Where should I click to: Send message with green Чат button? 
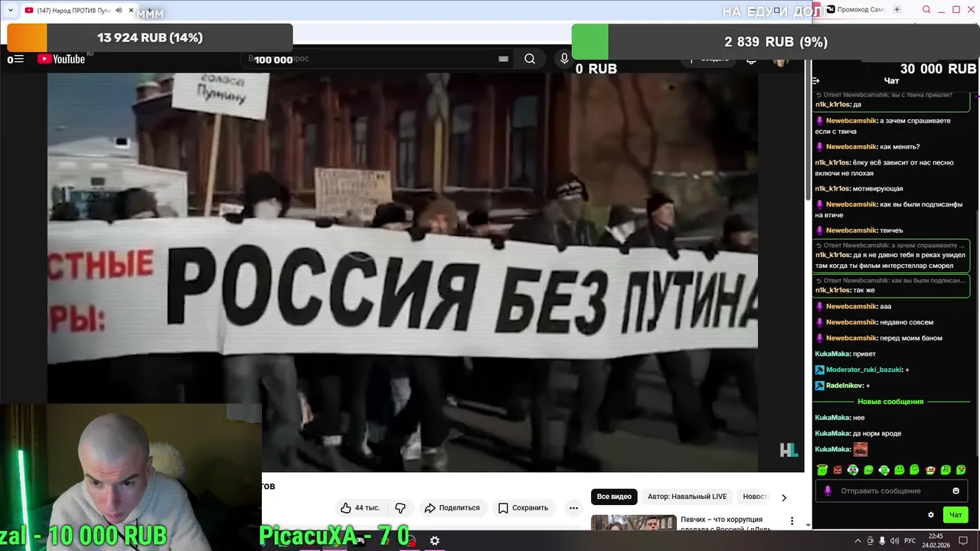click(x=955, y=515)
